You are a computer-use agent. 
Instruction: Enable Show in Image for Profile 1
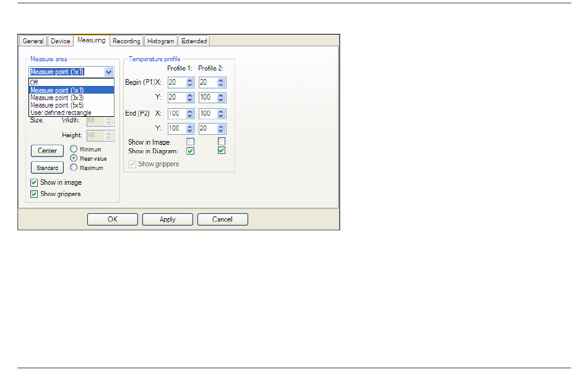(x=190, y=142)
